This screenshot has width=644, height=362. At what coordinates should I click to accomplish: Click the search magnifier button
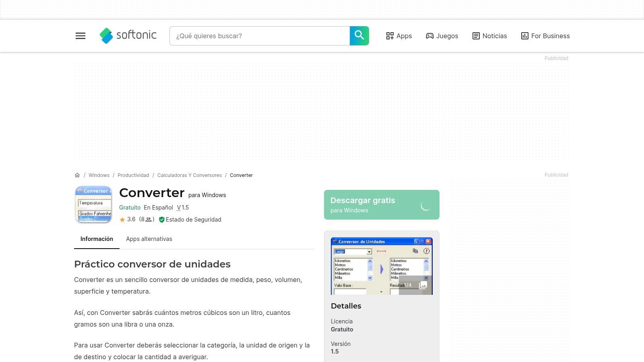coord(359,36)
